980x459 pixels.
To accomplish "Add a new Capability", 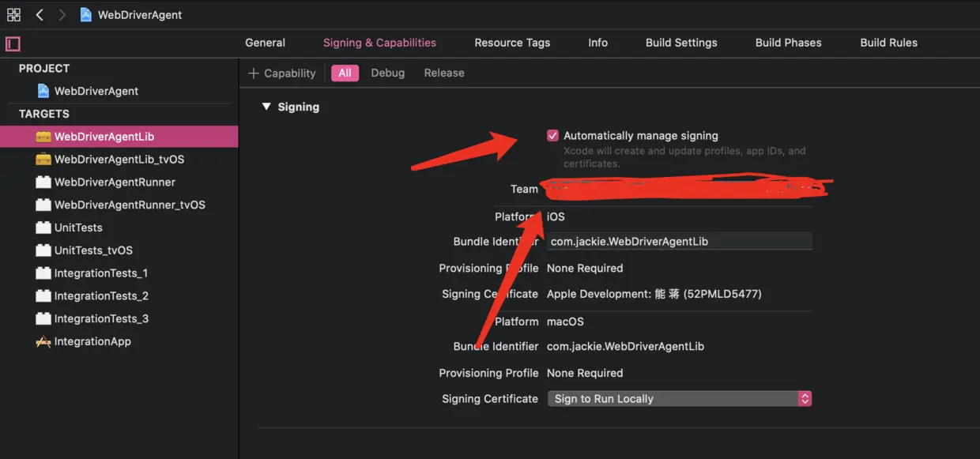I will (x=281, y=73).
